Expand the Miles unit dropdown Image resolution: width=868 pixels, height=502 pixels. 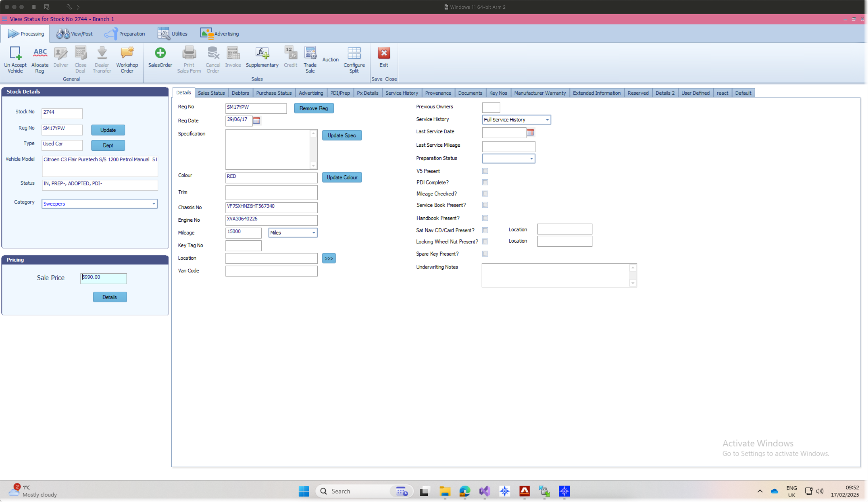[x=313, y=233]
